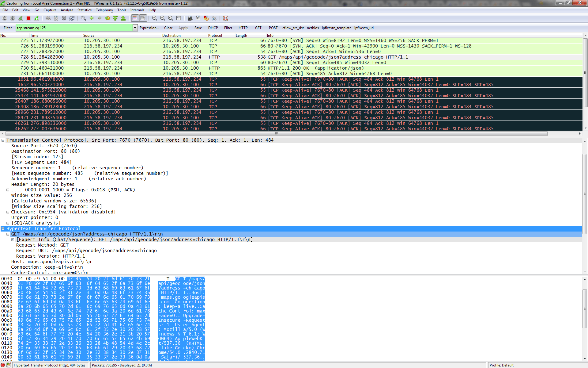
Task: Open the filter history dropdown arrow
Action: [135, 28]
